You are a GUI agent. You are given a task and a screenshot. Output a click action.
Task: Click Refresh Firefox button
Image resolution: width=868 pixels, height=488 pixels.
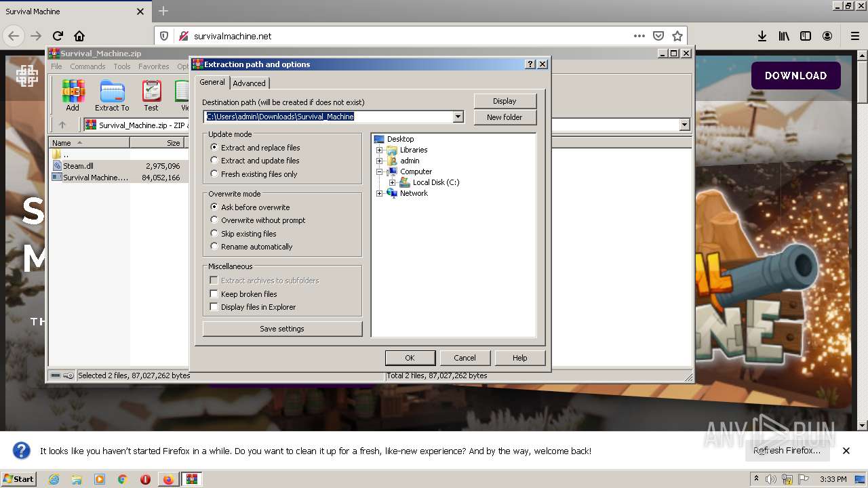point(787,451)
